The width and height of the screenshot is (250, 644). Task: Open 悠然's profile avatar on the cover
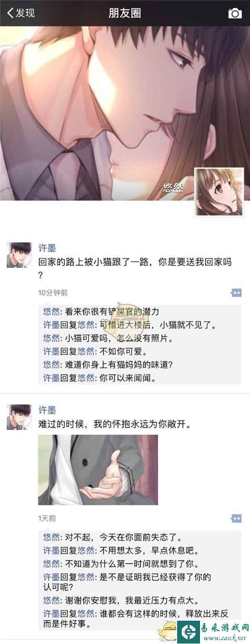(x=220, y=192)
